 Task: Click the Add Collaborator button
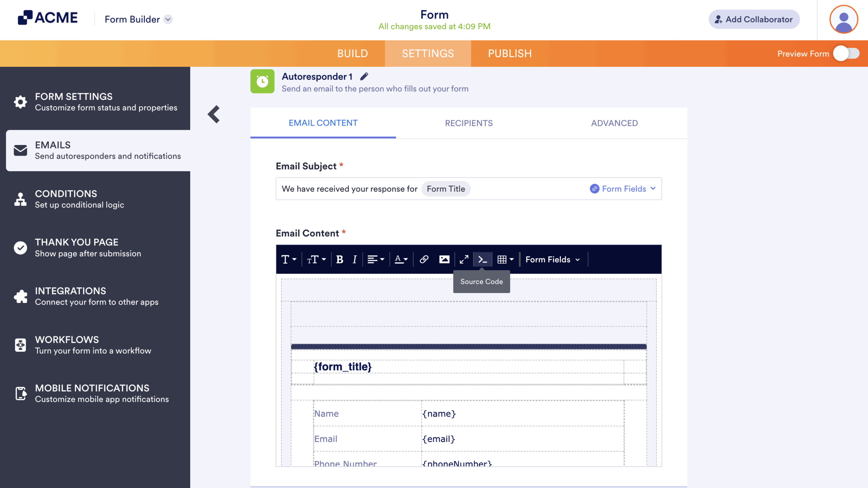(x=754, y=19)
